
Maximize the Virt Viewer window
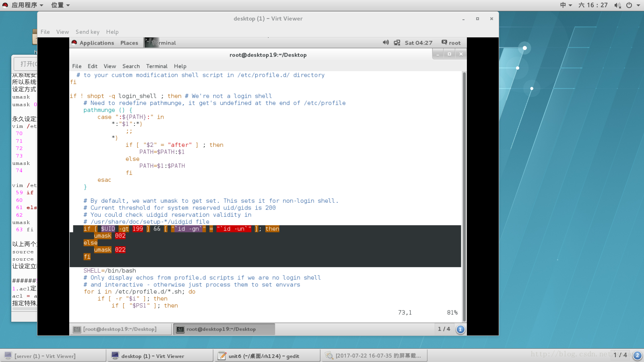[477, 19]
